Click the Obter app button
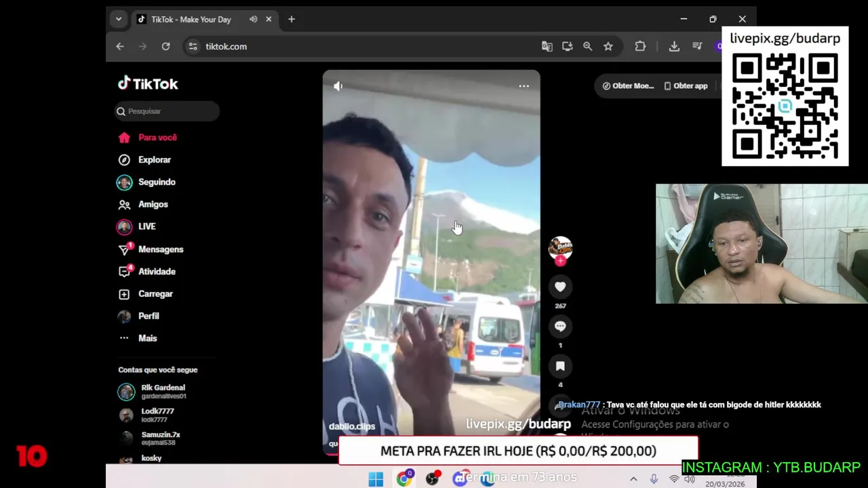 click(686, 86)
